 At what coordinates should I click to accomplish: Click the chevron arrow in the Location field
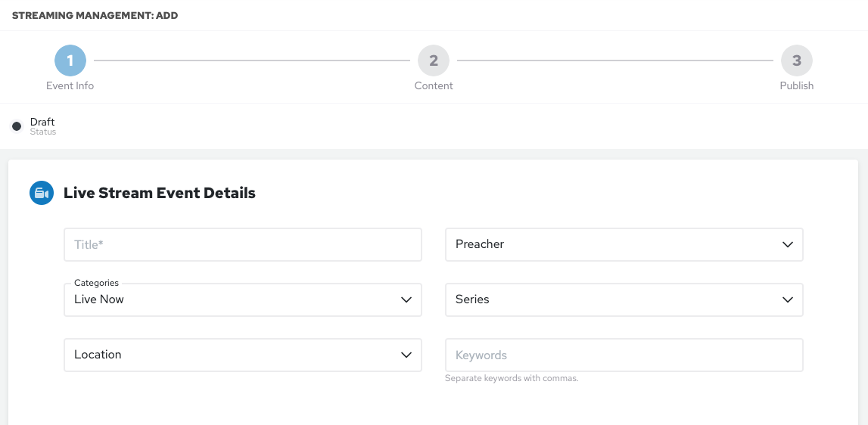click(x=406, y=355)
